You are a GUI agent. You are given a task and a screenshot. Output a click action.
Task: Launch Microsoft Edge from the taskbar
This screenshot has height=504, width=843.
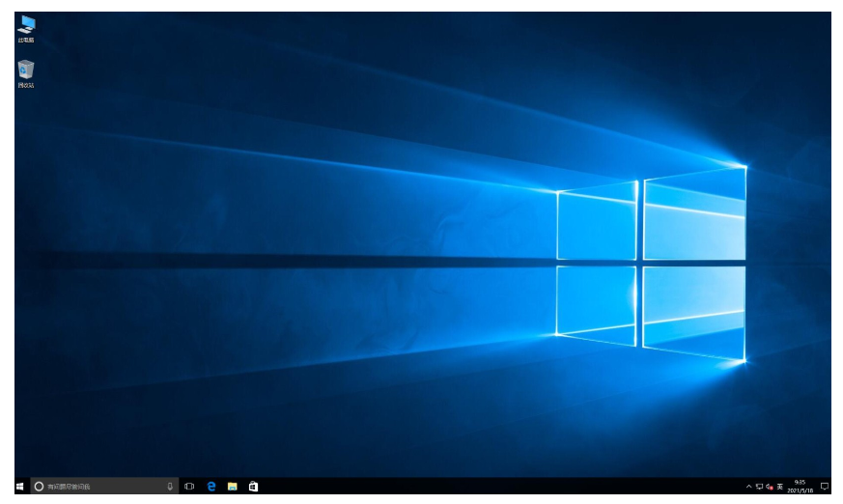(211, 487)
